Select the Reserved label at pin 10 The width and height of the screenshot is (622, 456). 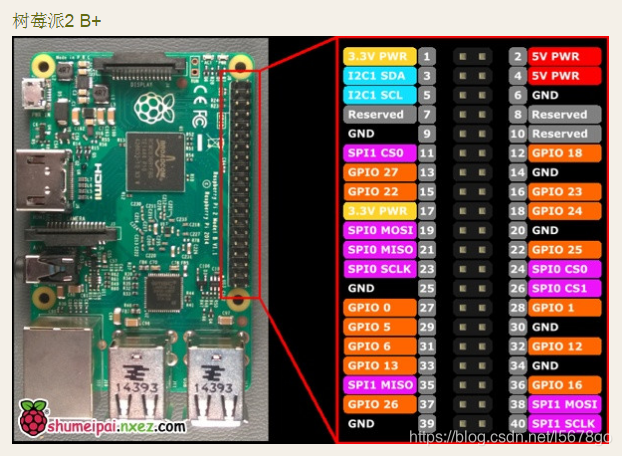pos(564,134)
